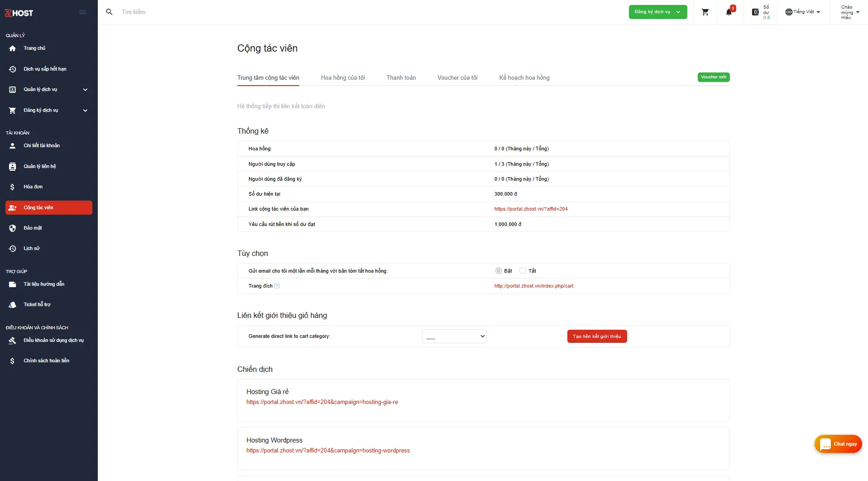Click the chat bubble icon in Chat ngay
This screenshot has height=481, width=868.
click(825, 444)
